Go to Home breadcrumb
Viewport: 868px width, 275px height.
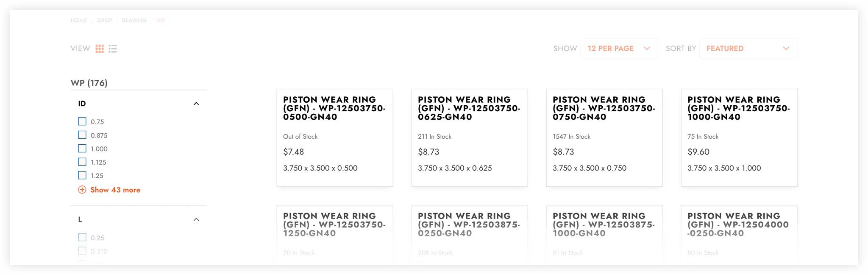coord(79,20)
